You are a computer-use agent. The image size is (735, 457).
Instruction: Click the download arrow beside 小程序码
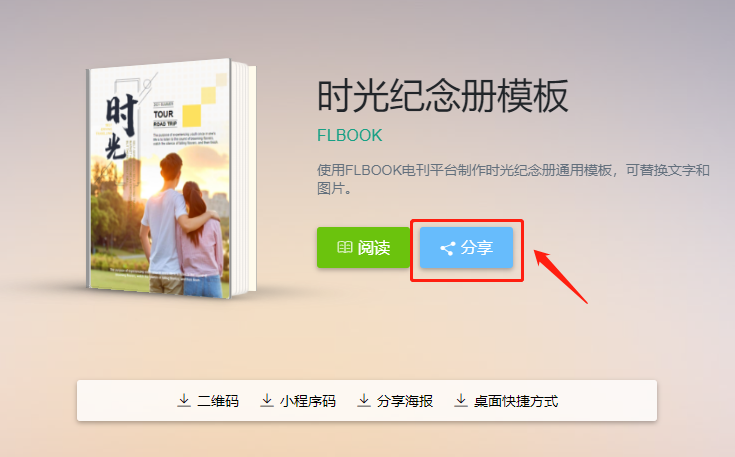267,400
